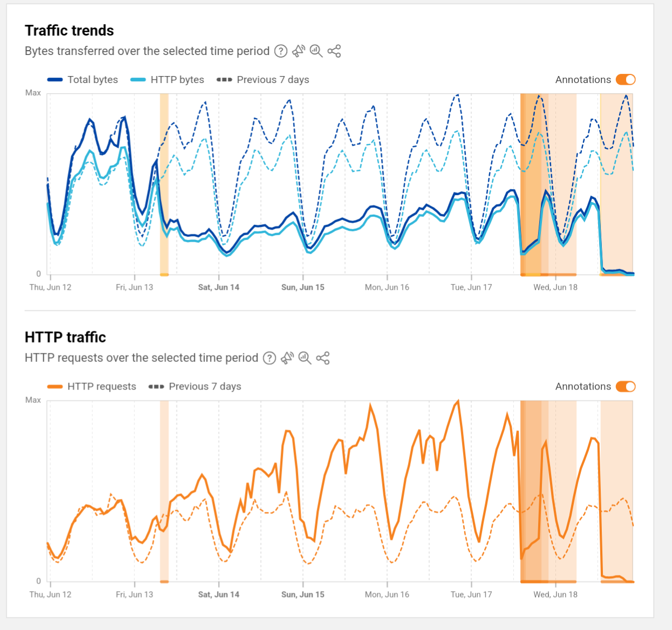Share the HTTP traffic chart
Image resolution: width=672 pixels, height=630 pixels.
point(323,358)
